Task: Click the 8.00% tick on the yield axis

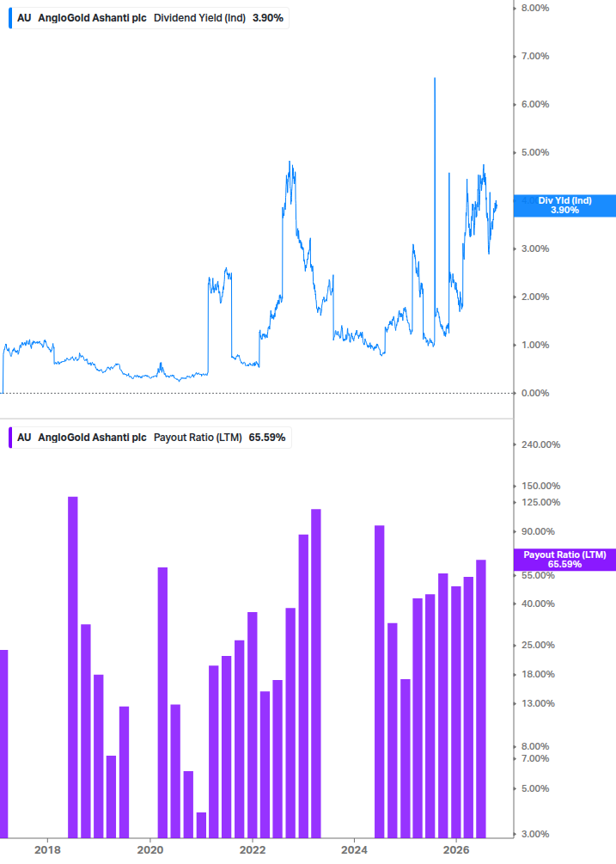Action: [x=535, y=8]
